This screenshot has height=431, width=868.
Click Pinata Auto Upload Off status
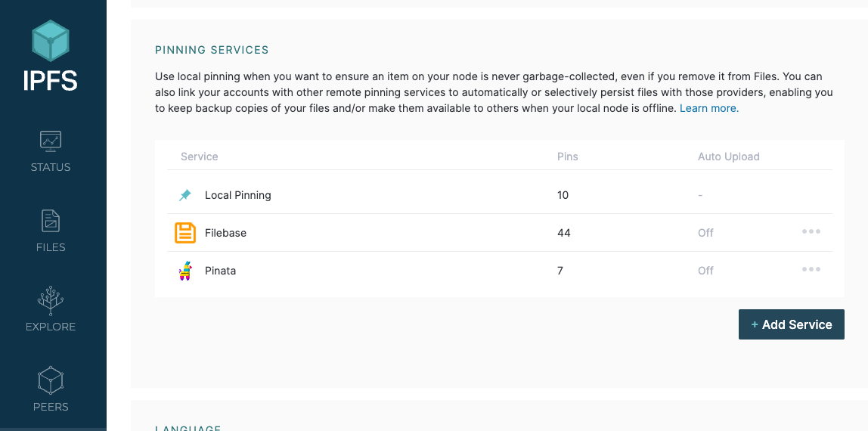click(705, 271)
